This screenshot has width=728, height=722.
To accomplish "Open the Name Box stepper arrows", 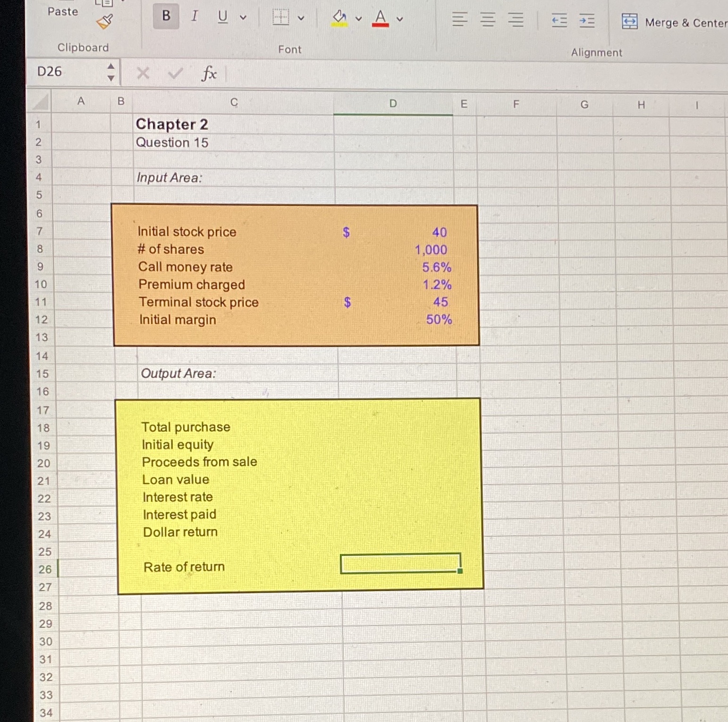I will click(111, 72).
